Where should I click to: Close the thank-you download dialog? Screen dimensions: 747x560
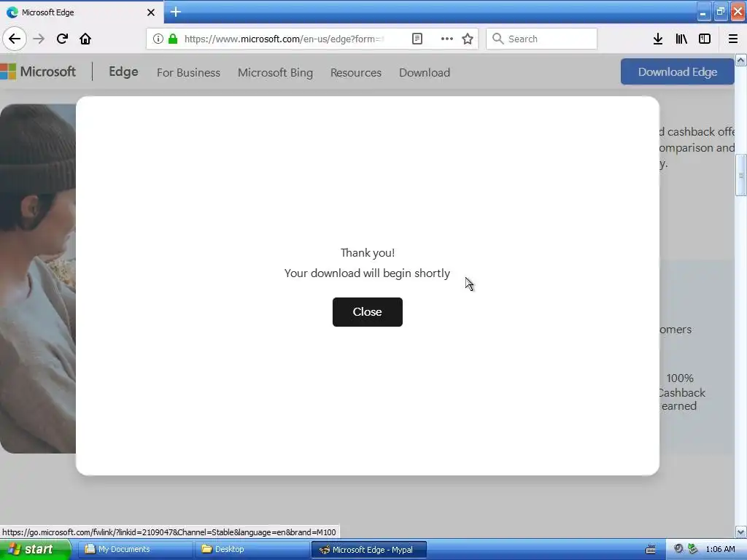coord(368,312)
